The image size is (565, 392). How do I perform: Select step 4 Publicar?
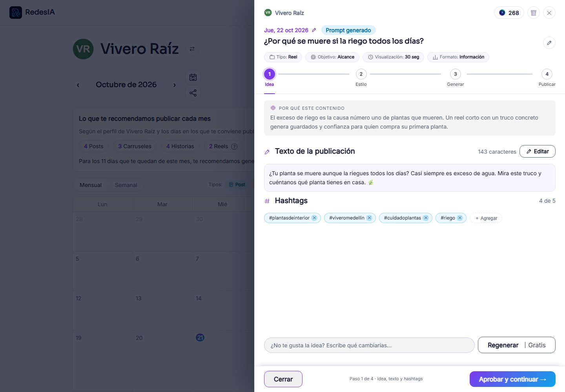click(547, 78)
